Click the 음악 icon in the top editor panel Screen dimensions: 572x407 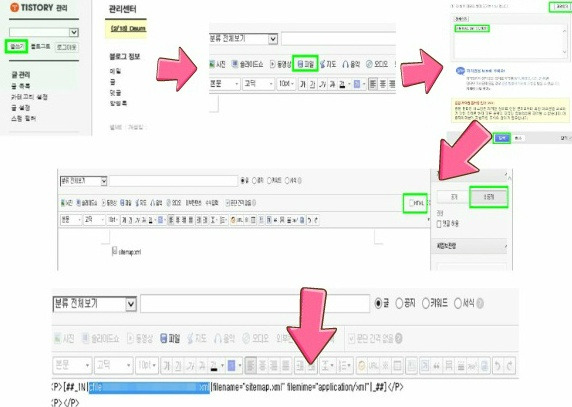(351, 65)
